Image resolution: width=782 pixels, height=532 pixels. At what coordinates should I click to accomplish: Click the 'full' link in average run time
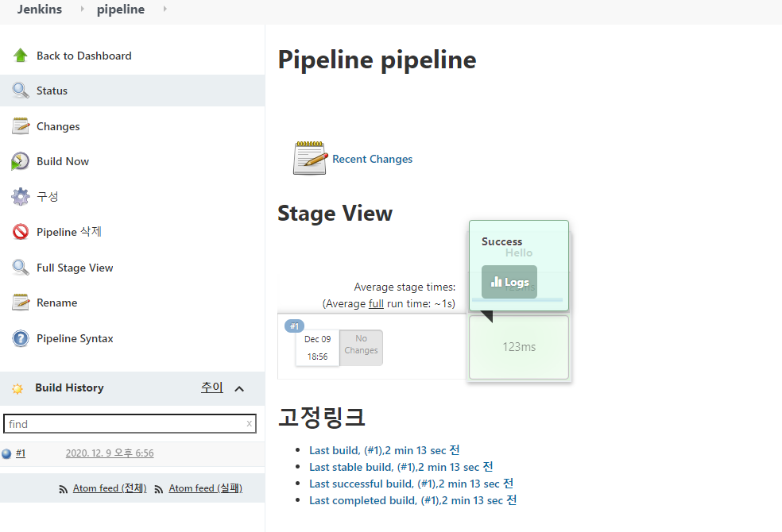(x=376, y=303)
